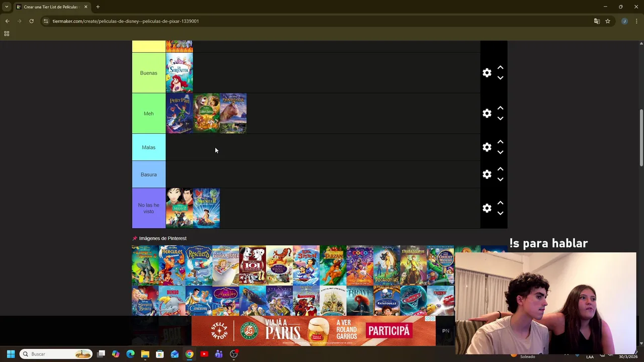The width and height of the screenshot is (644, 362).
Task: Select The Rescuers poster
Action: (x=199, y=265)
